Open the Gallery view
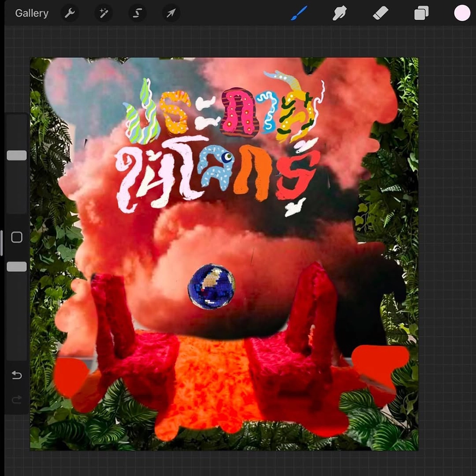 tap(31, 13)
